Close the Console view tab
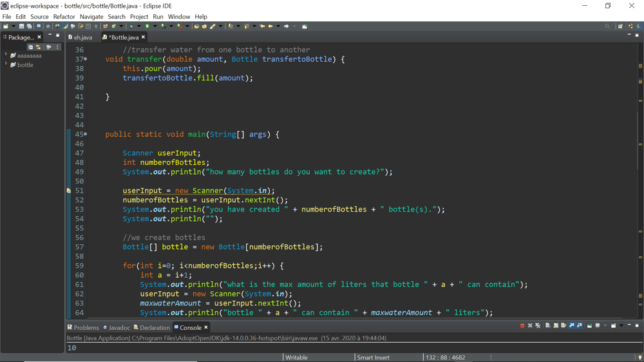The width and height of the screenshot is (644, 362). (206, 327)
